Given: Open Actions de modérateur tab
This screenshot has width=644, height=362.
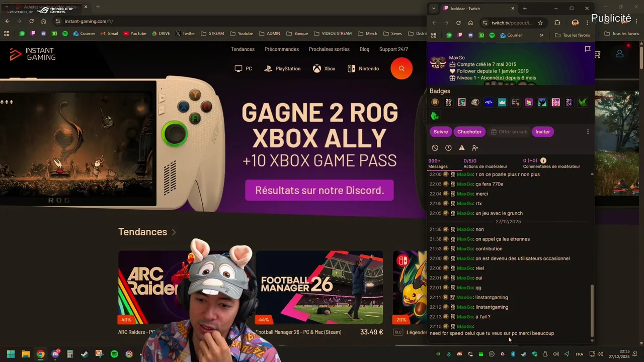Looking at the screenshot, I should click(x=485, y=163).
